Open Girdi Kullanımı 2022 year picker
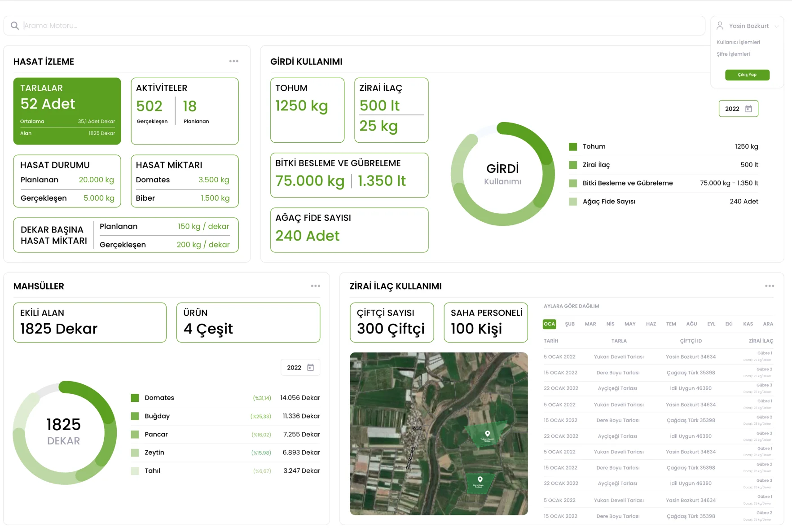The image size is (792, 532). click(x=738, y=109)
